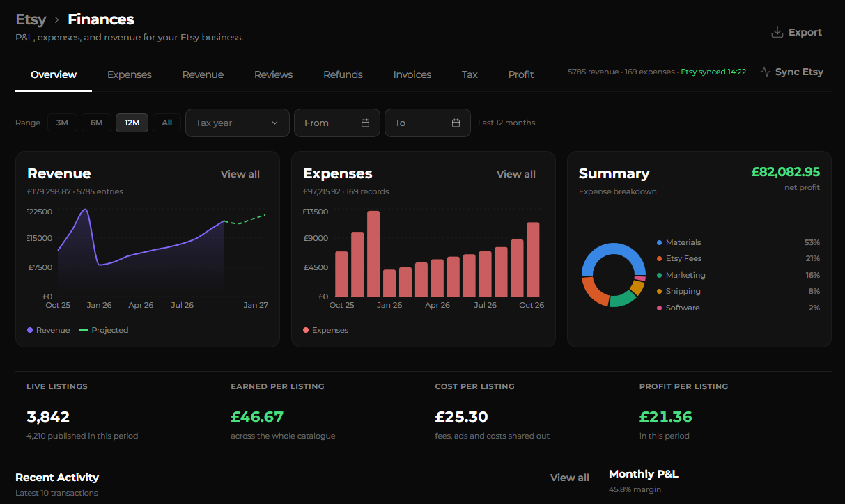Click calendar icon in From field
Viewport: 845px width, 504px height.
[x=365, y=123]
